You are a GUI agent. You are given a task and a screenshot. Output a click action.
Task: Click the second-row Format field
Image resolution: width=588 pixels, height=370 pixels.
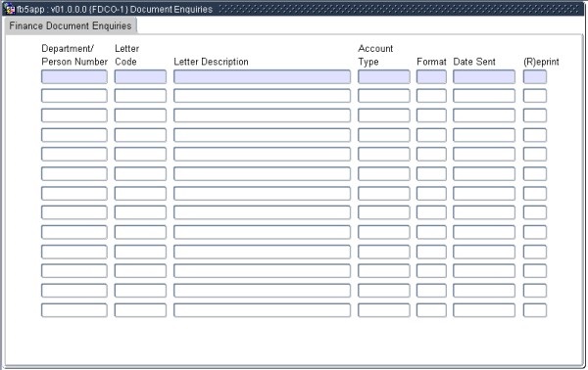tap(431, 96)
